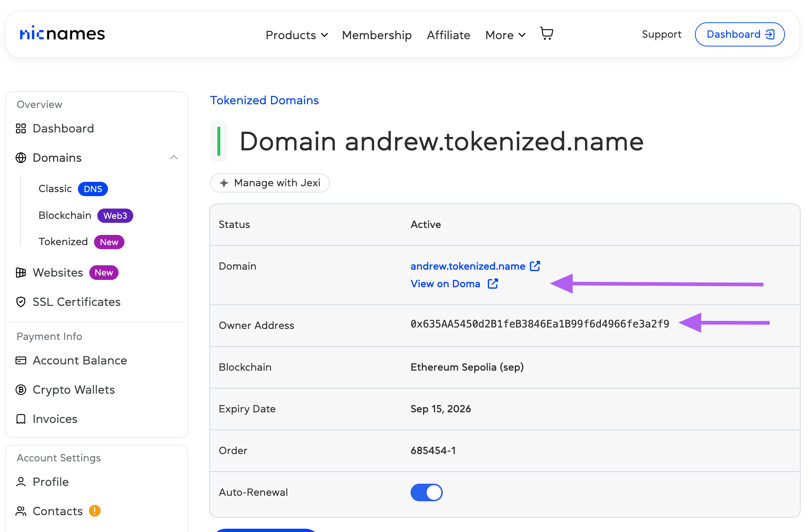The width and height of the screenshot is (808, 532).
Task: Expand the Products dropdown menu
Action: [x=297, y=35]
